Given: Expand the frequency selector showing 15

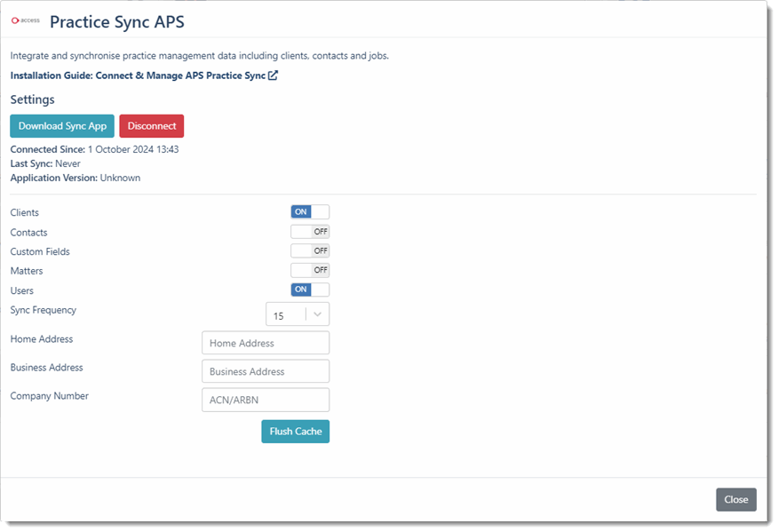Looking at the screenshot, I should click(297, 314).
